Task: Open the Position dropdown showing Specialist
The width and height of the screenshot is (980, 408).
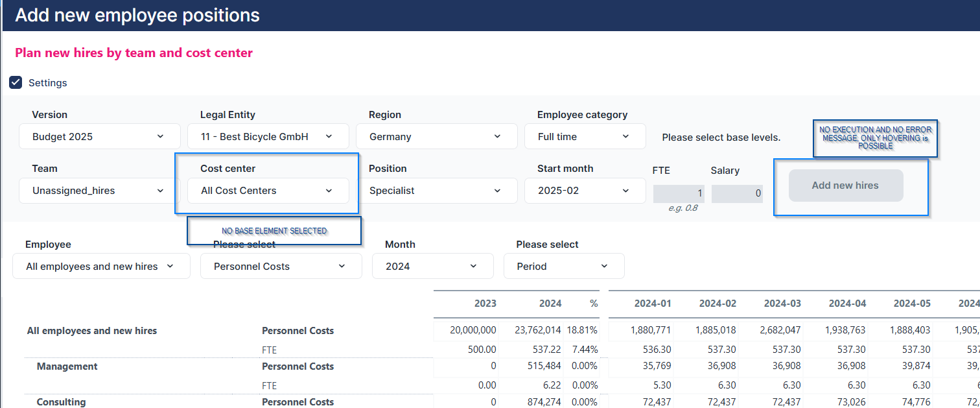Action: (436, 191)
